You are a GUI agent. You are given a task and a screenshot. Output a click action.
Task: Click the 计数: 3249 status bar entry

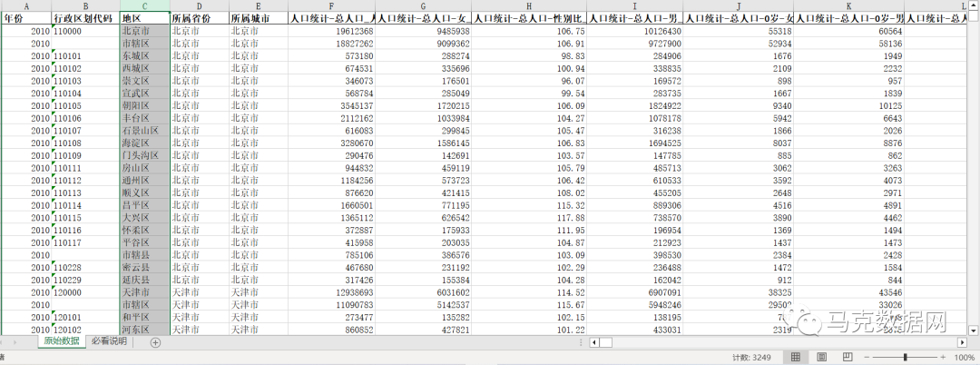click(x=751, y=358)
